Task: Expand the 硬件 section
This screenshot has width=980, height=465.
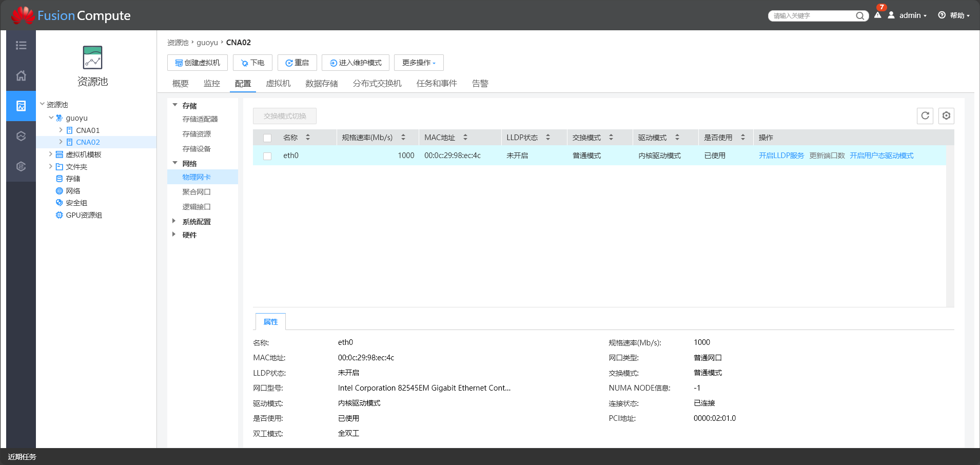Action: [x=174, y=234]
